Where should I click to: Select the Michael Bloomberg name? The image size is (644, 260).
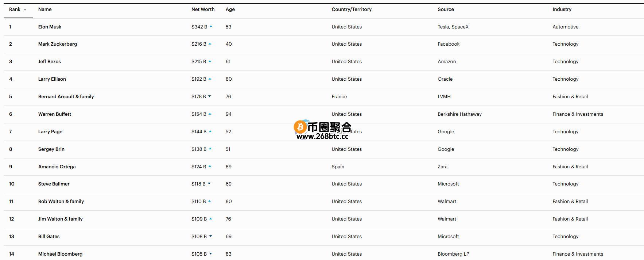pos(60,254)
